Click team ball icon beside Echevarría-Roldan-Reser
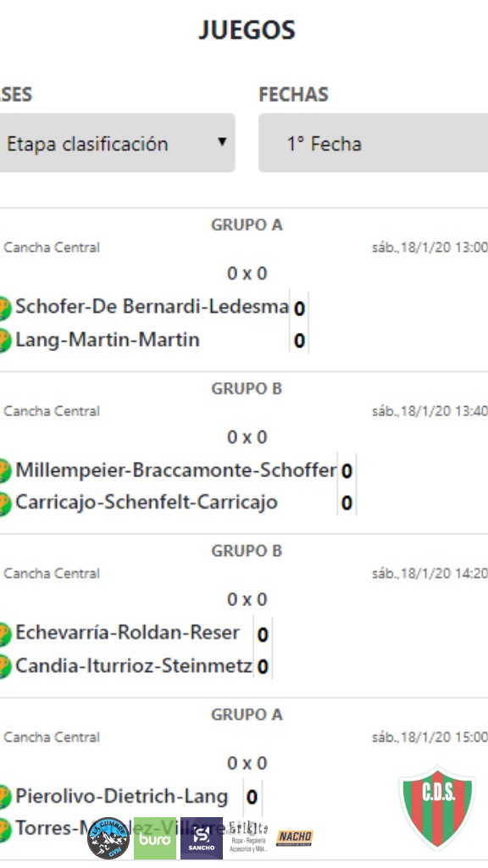 3,634
